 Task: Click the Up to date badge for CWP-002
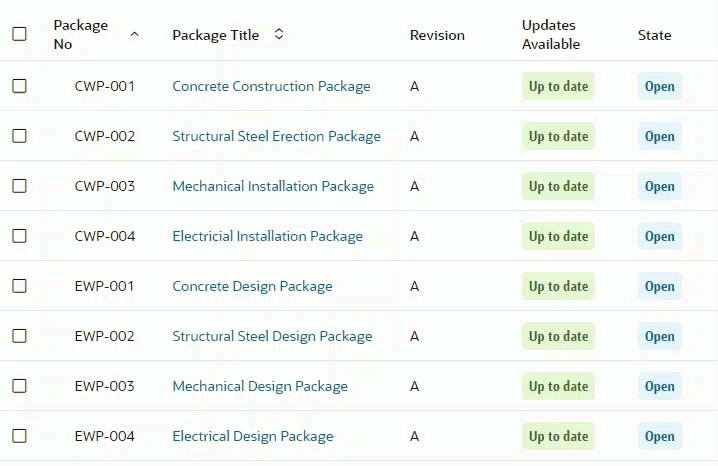[x=558, y=136]
